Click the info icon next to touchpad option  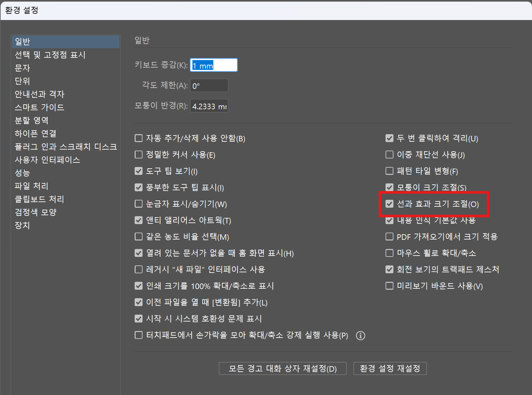(360, 335)
